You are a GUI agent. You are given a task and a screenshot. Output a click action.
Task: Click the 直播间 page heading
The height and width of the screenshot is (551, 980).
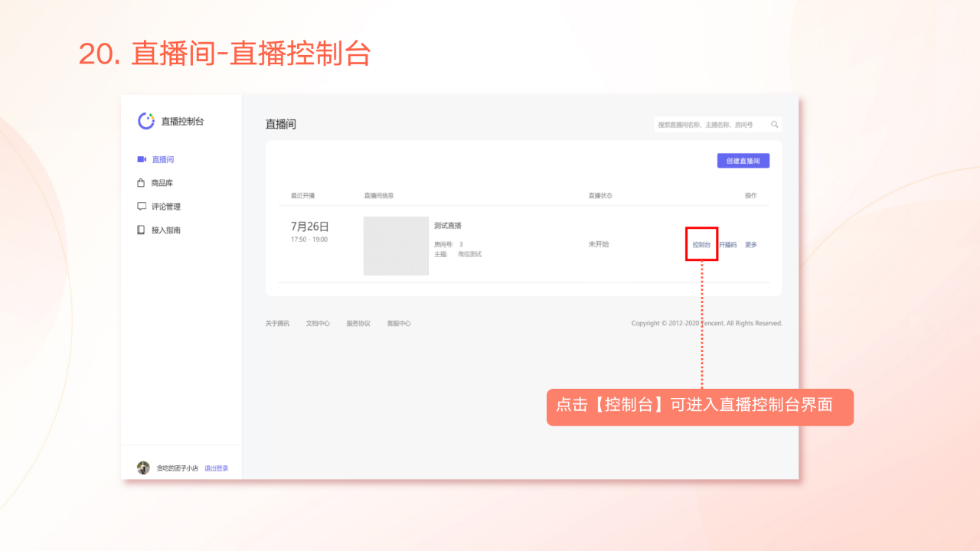click(281, 124)
